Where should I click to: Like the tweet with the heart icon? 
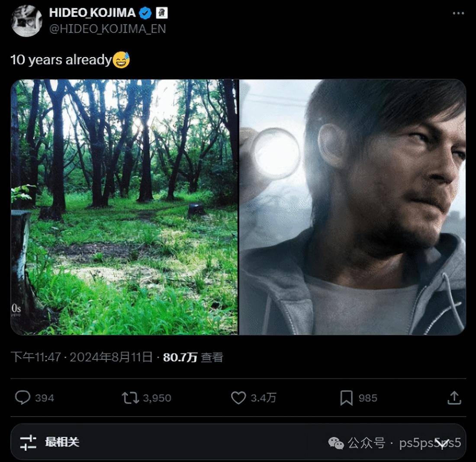click(x=238, y=398)
